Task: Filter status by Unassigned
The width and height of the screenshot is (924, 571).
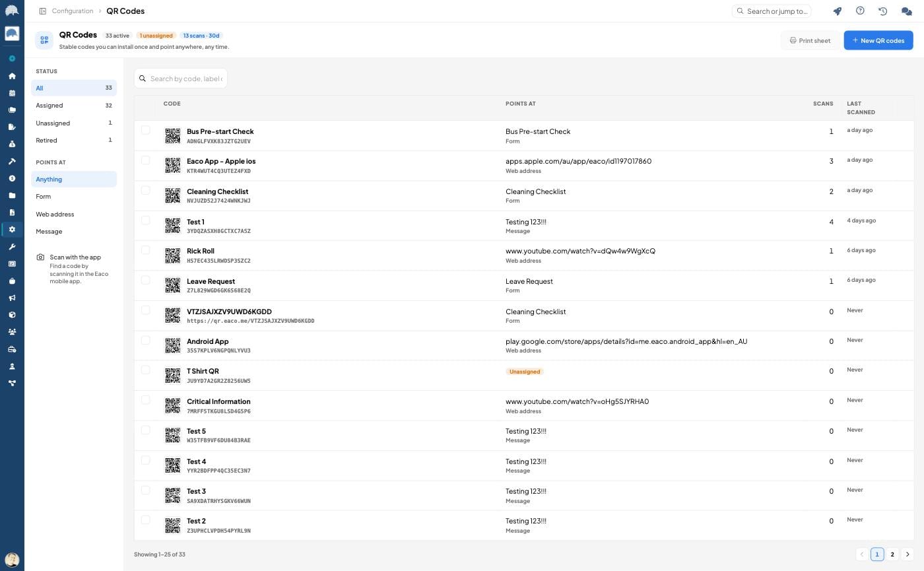Action: [x=74, y=123]
